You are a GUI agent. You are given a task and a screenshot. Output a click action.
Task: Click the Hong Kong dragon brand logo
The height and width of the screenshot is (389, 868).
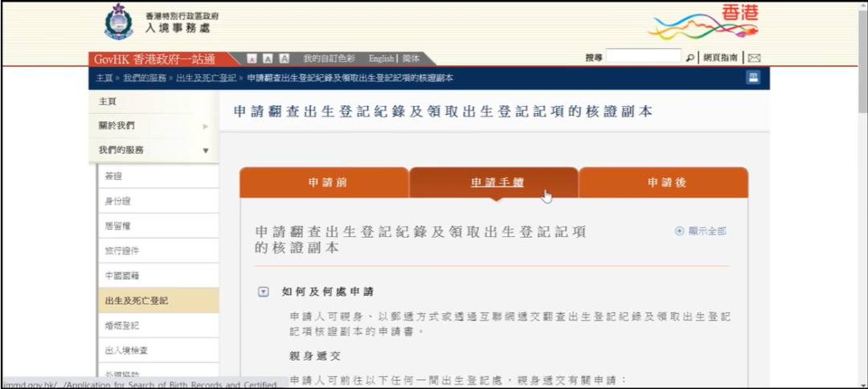click(703, 23)
